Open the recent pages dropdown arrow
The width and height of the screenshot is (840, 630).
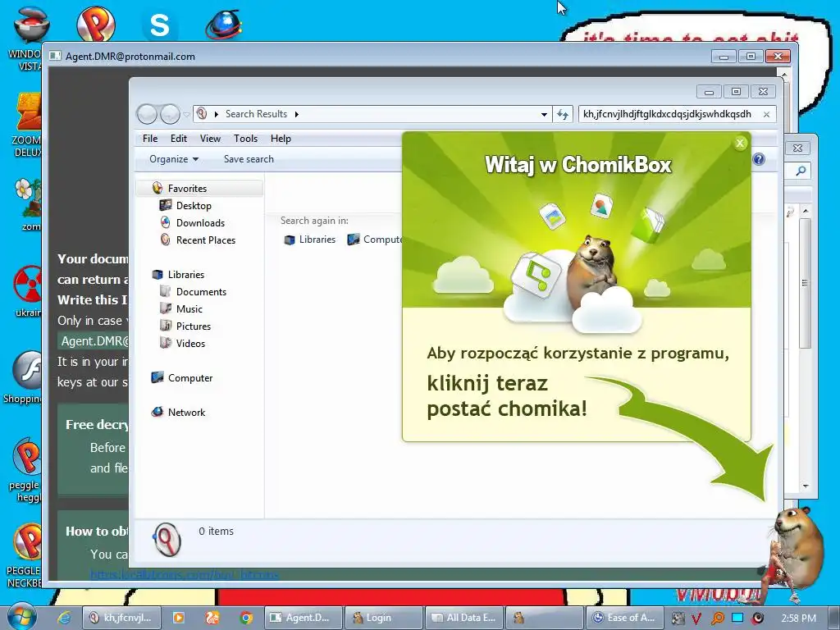pyautogui.click(x=186, y=115)
